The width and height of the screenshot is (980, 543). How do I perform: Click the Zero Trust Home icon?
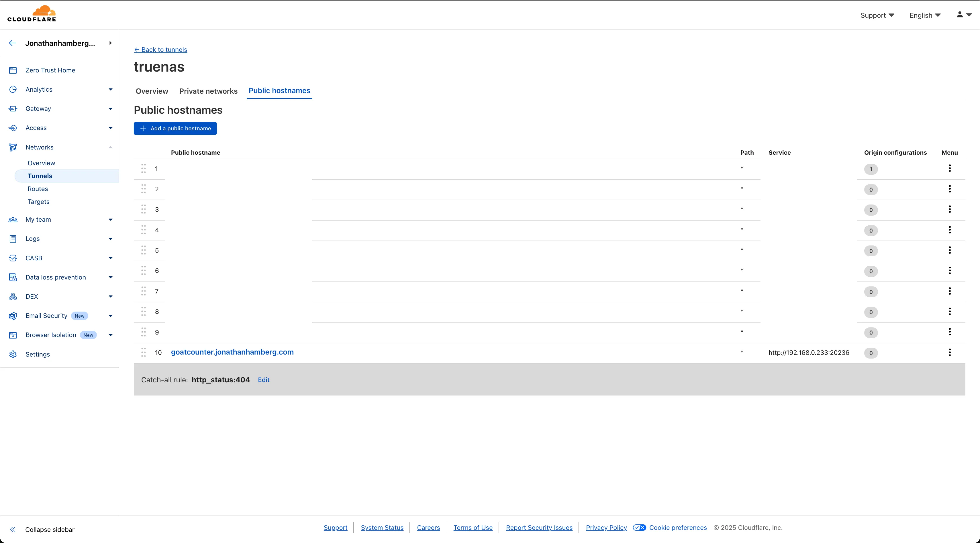13,70
